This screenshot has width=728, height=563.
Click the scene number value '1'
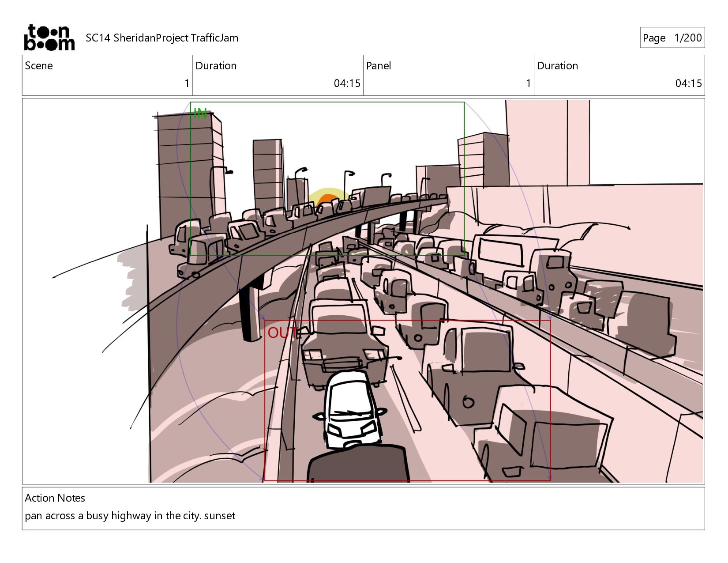tap(187, 83)
